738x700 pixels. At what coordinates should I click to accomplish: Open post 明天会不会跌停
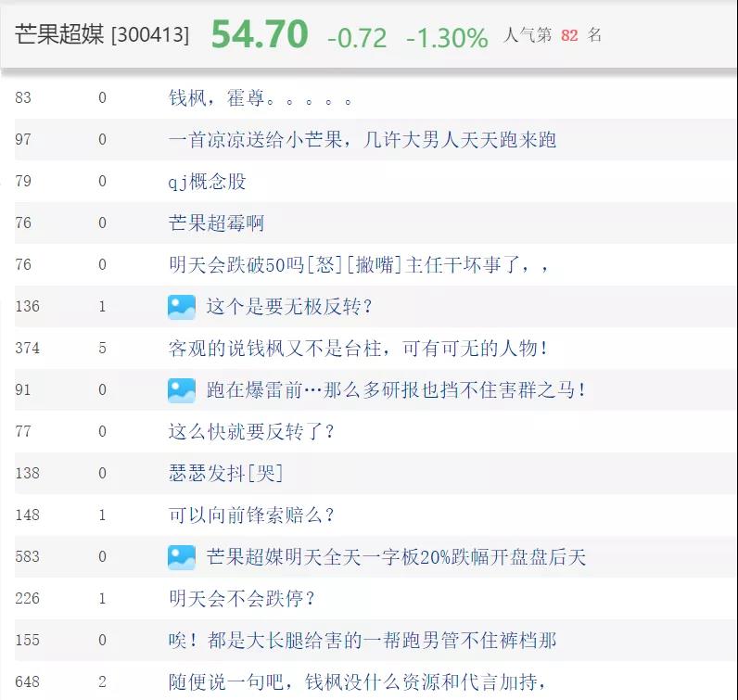pyautogui.click(x=242, y=599)
